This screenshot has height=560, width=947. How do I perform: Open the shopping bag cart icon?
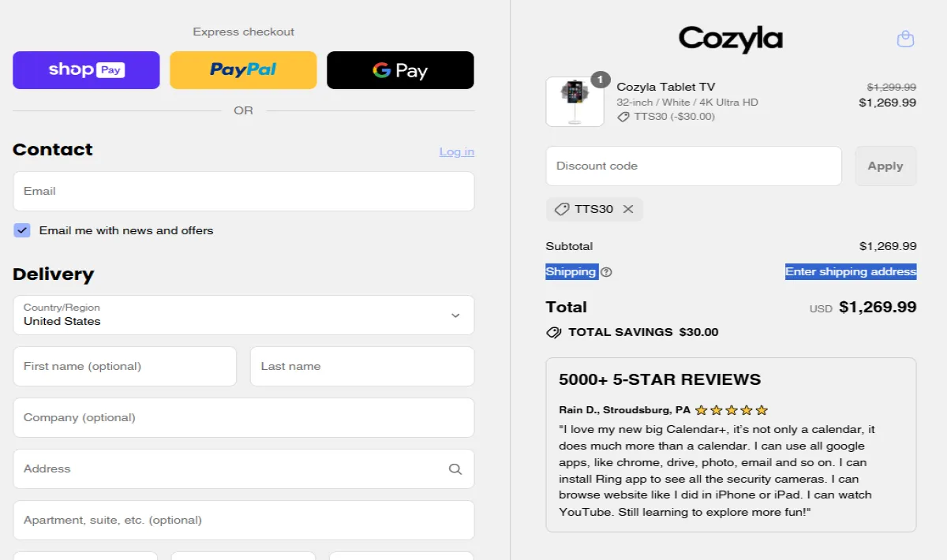click(x=905, y=39)
